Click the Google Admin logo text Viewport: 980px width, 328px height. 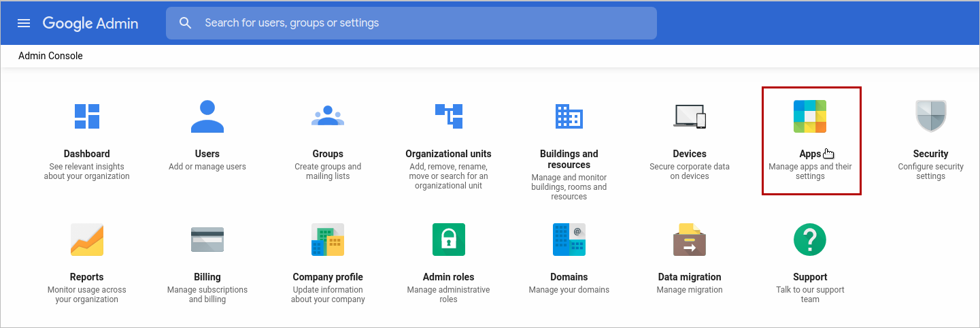click(90, 23)
